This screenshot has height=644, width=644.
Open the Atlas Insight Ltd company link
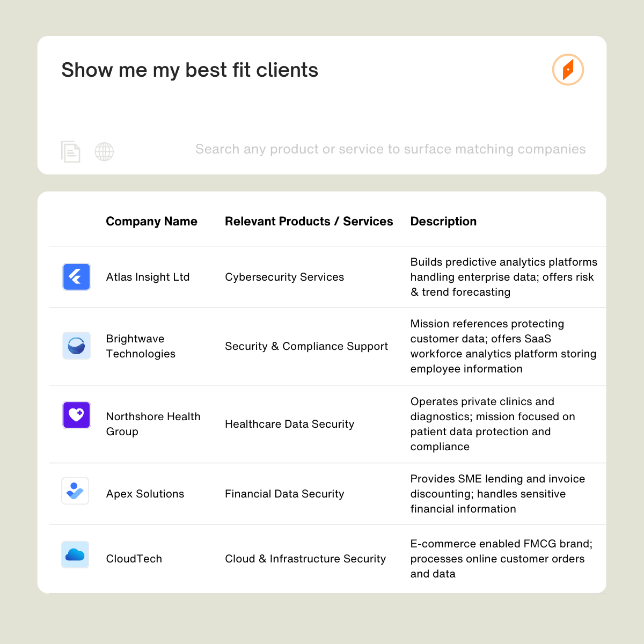(x=148, y=277)
